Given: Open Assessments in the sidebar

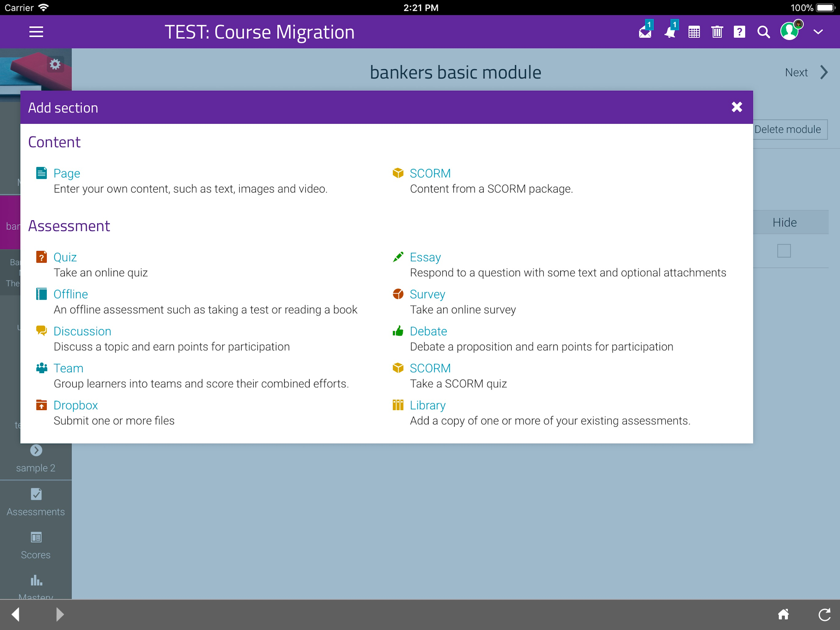Looking at the screenshot, I should click(36, 502).
